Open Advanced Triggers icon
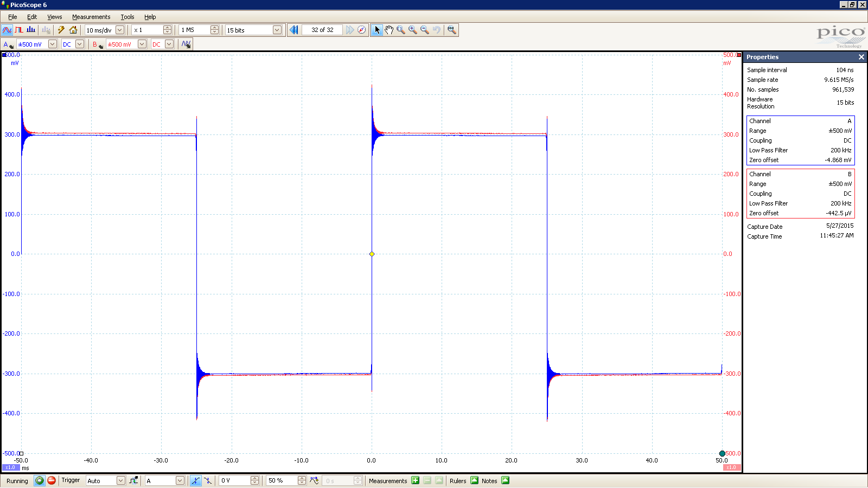The height and width of the screenshot is (488, 868). point(133,480)
